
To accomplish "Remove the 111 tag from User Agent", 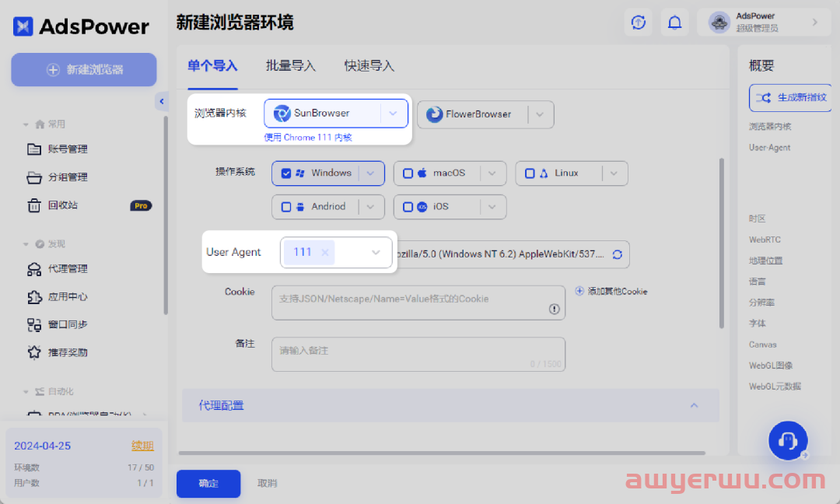I will click(x=324, y=252).
